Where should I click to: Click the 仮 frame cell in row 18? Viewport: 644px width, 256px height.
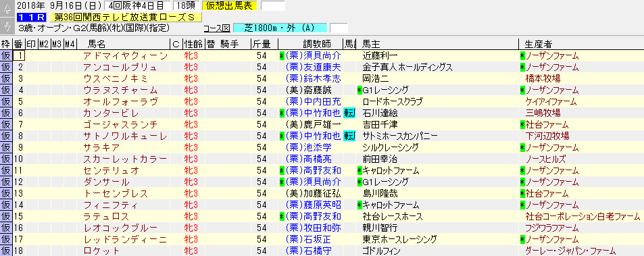pos(6,251)
